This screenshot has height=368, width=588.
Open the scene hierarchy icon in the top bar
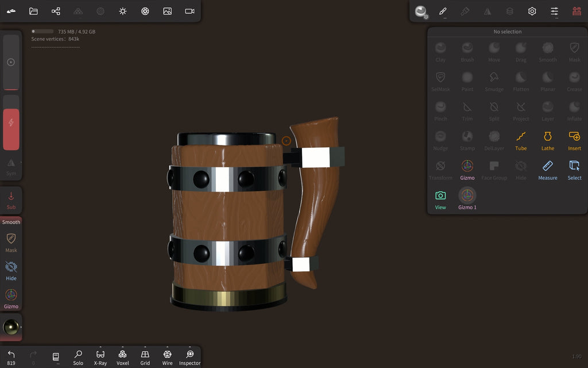(x=56, y=11)
